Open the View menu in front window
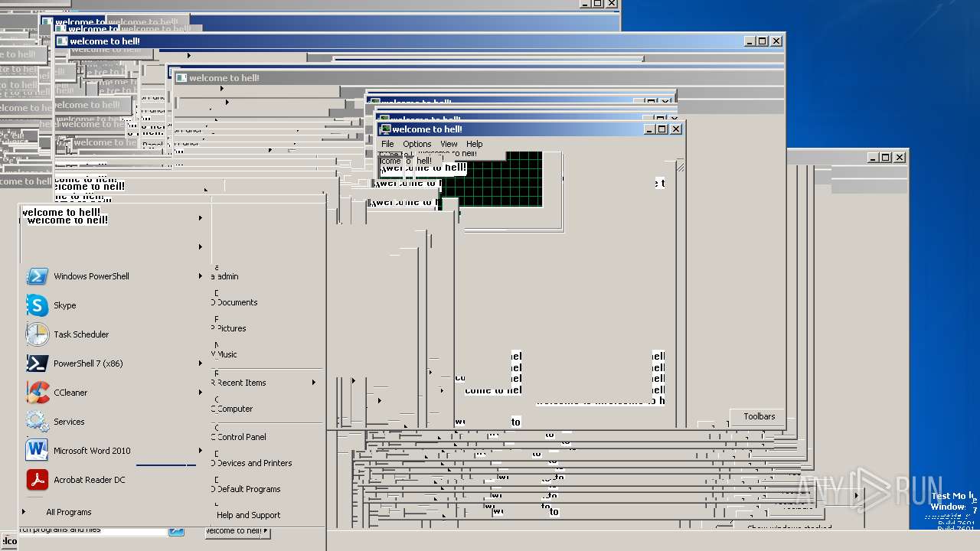 click(449, 144)
